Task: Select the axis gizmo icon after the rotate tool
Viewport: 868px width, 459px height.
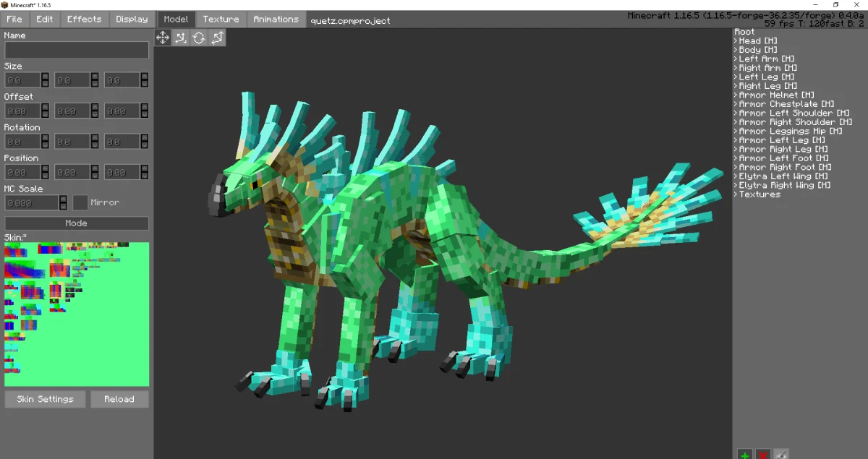Action: tap(217, 38)
